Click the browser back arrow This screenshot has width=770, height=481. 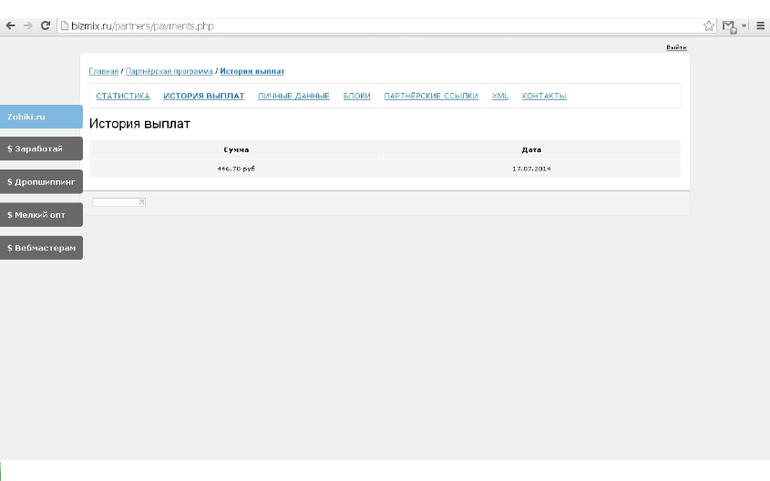tap(10, 26)
